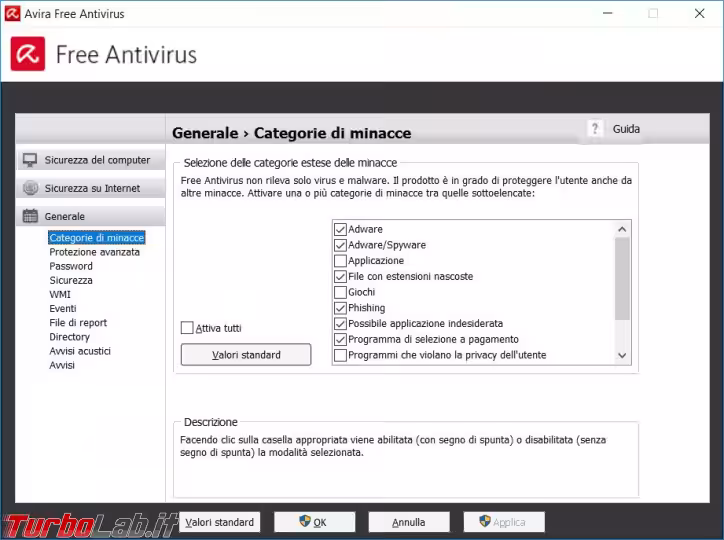The width and height of the screenshot is (724, 540).
Task: Open the File di report settings
Action: pos(78,323)
